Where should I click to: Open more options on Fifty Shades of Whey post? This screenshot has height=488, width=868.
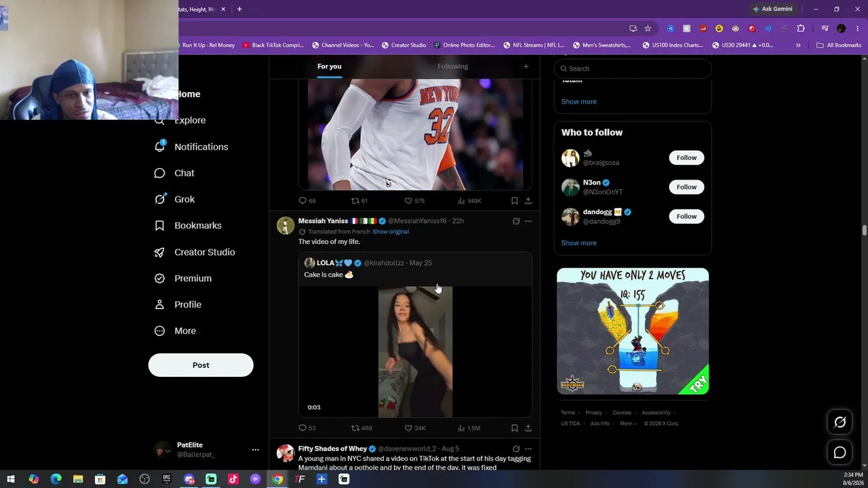[x=528, y=449]
